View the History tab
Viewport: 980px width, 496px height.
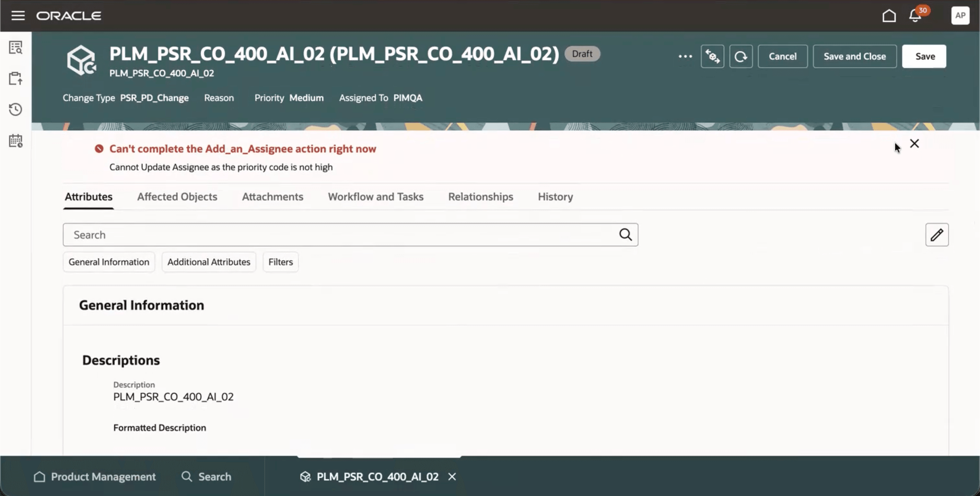(x=555, y=197)
